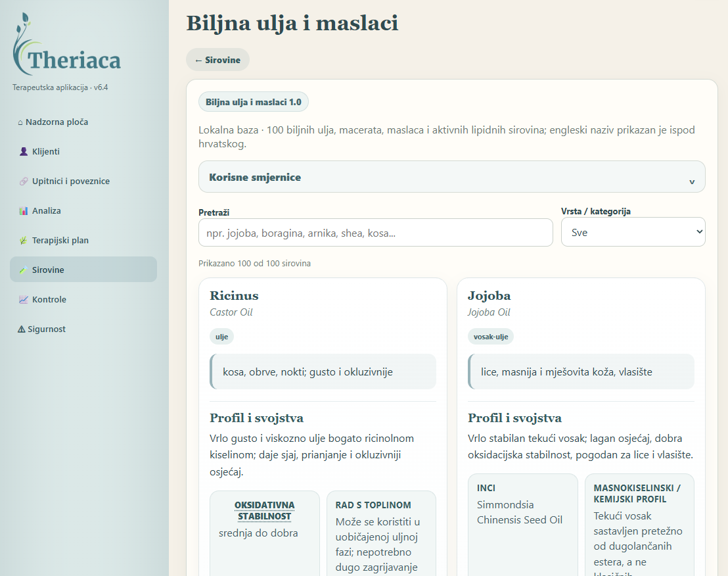Click the 'Masnokiselinski / kemijski profil' heading
The width and height of the screenshot is (728, 576).
coord(637,493)
